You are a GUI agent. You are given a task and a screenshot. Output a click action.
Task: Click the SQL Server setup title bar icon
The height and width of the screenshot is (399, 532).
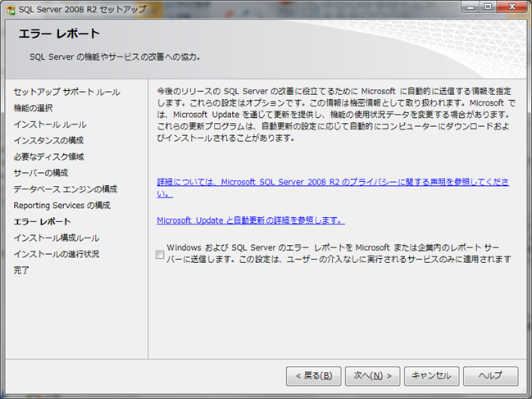pos(11,10)
